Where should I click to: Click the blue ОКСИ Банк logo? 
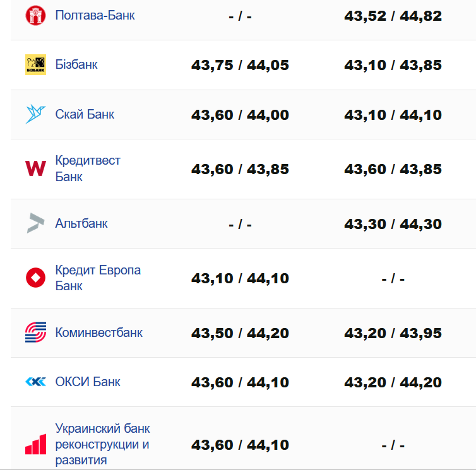click(x=36, y=382)
